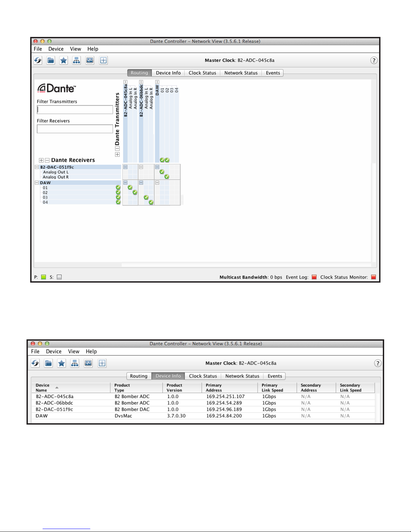Reload device information in Device Info view window

coord(35,363)
